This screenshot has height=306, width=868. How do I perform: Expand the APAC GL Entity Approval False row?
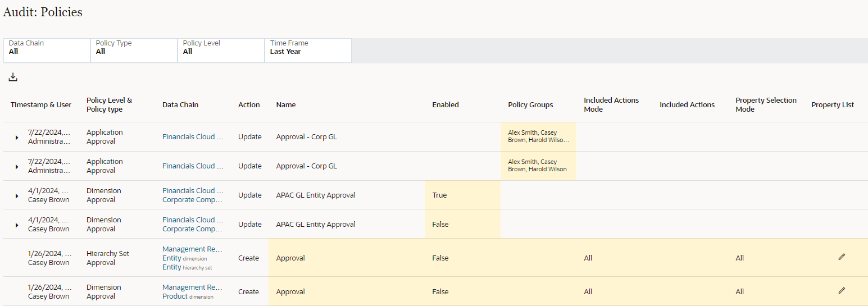point(17,225)
